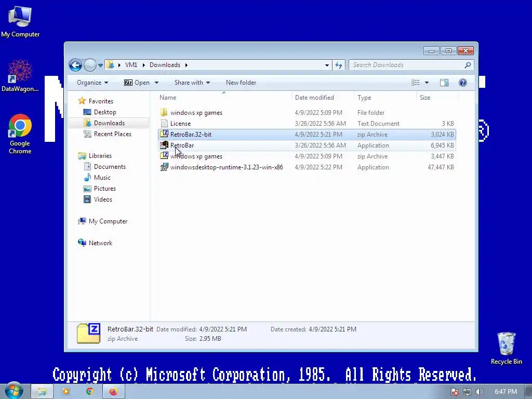Viewport: 532px width, 399px height.
Task: Open DataWagon desktop shortcut
Action: (x=20, y=76)
